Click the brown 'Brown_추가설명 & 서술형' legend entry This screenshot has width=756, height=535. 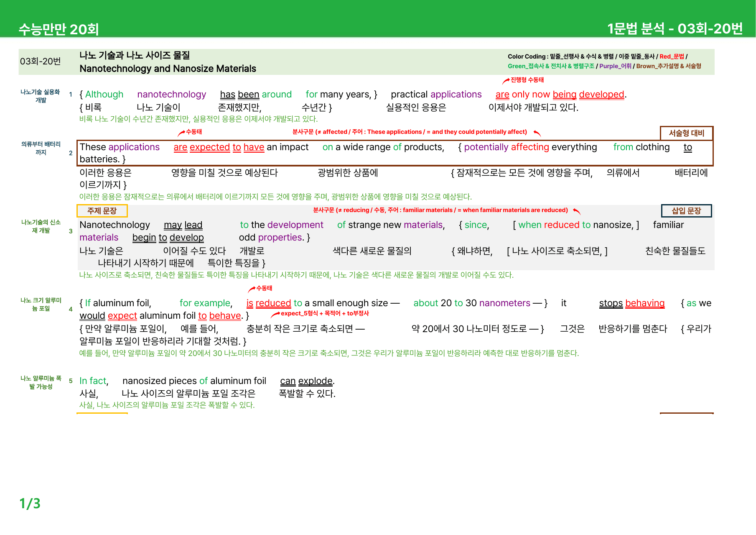coord(669,66)
